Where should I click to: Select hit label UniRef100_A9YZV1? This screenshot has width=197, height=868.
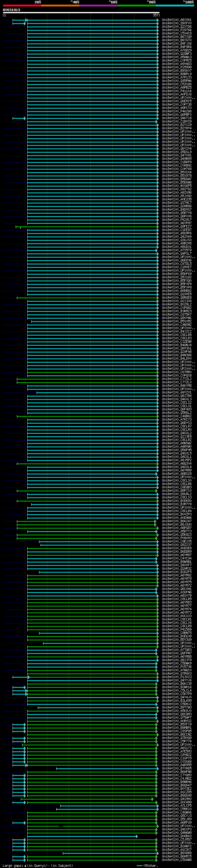point(177,393)
